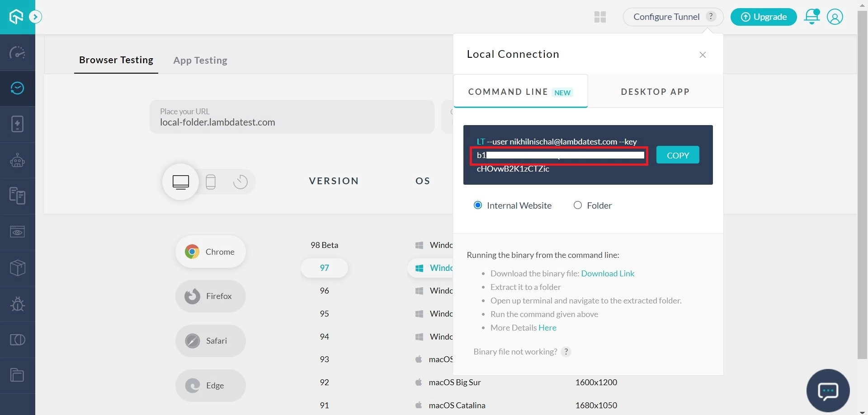Click the page vertical scrollbar
The width and height of the screenshot is (868, 415).
point(862,181)
